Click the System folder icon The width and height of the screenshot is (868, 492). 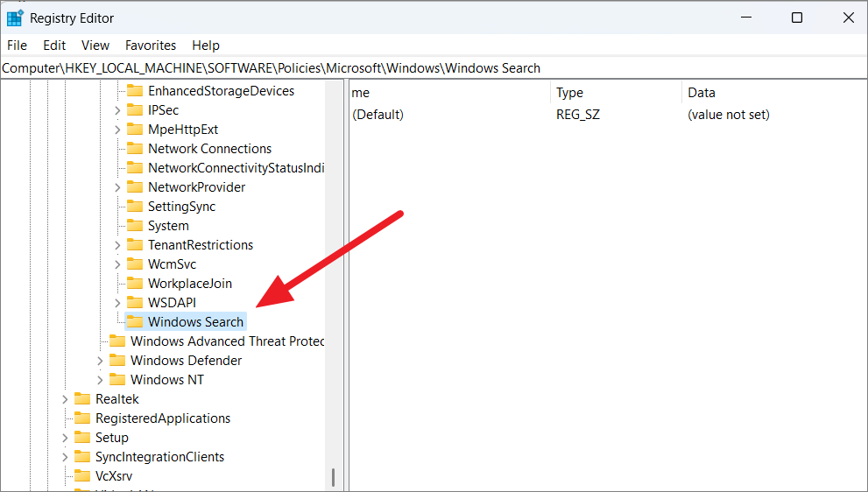point(135,226)
